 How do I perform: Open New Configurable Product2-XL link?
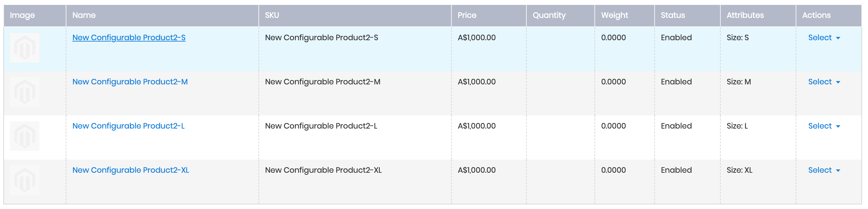click(131, 170)
